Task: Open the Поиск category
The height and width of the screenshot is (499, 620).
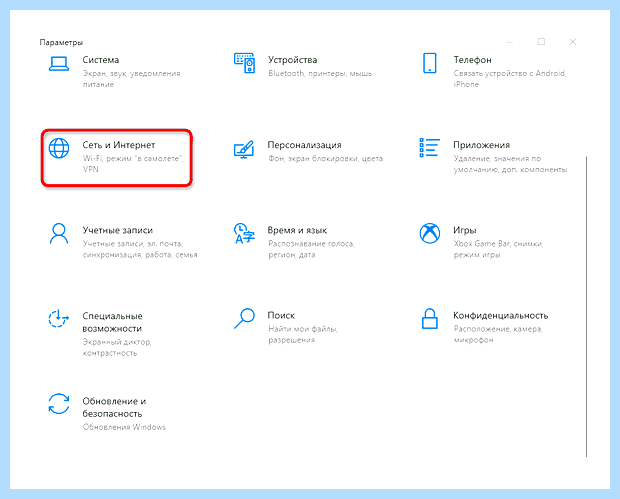Action: [x=281, y=316]
